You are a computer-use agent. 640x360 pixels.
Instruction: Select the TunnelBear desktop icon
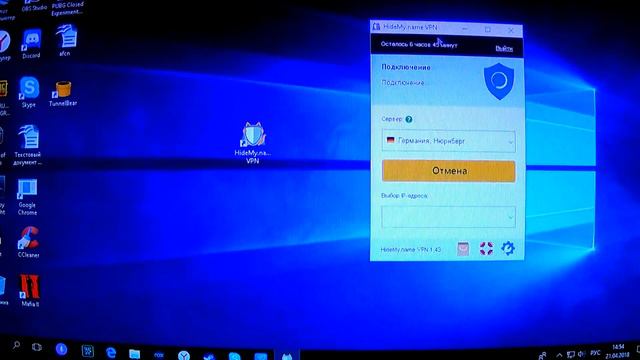pyautogui.click(x=63, y=93)
